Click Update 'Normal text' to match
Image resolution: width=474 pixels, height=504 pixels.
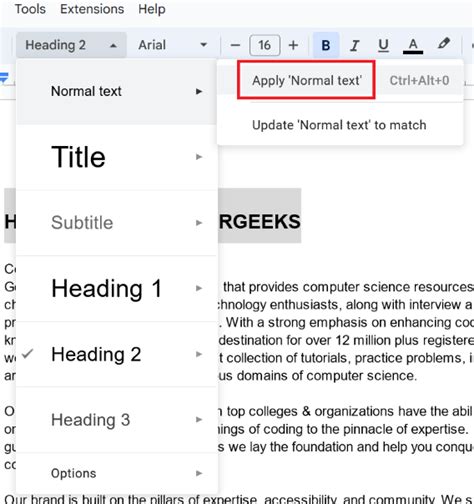(x=339, y=125)
